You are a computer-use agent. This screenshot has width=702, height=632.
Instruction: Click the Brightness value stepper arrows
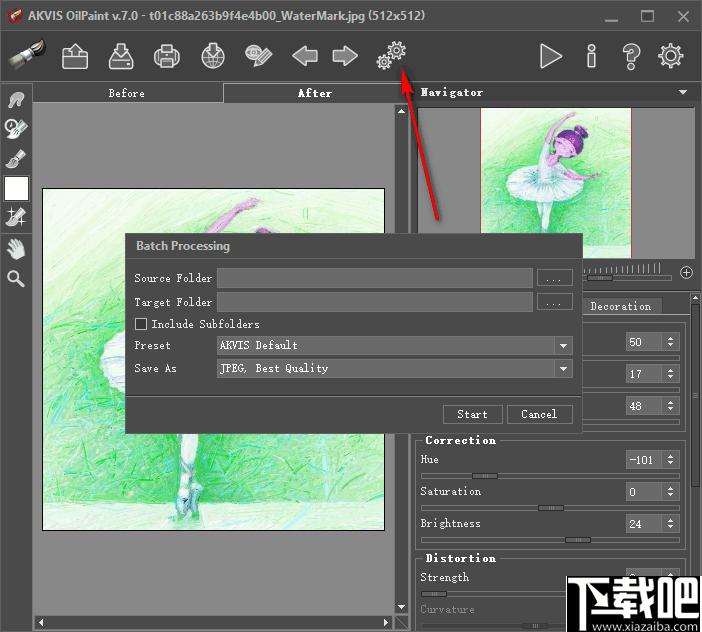point(670,523)
